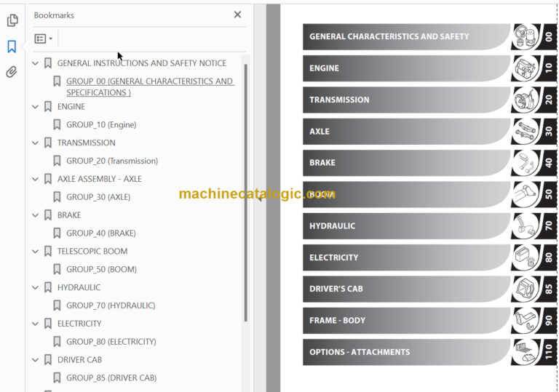
Task: Collapse the DRIVER CAB bookmark group
Action: tap(35, 360)
